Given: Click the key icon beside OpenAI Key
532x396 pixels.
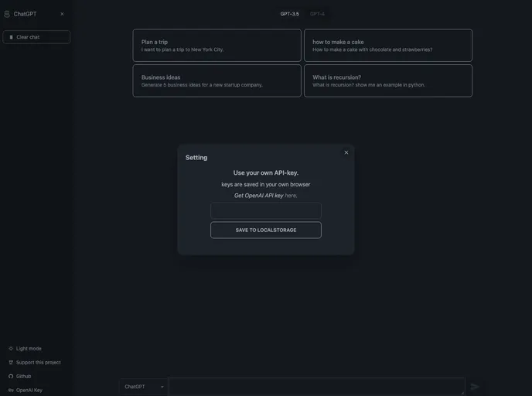Looking at the screenshot, I should click(11, 391).
